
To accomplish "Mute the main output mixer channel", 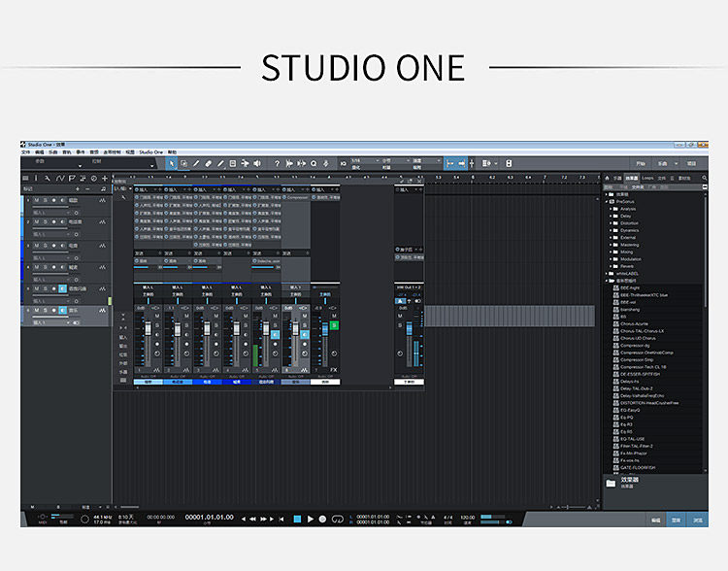I will coord(400,316).
